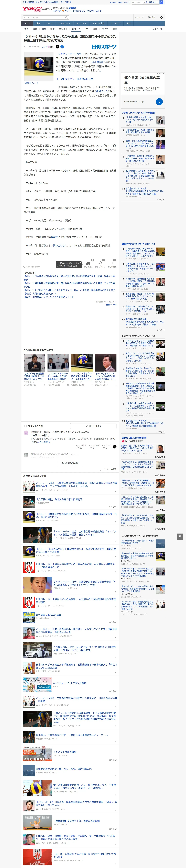Click the うーん reaction icon on first comment
This screenshot has height=868, width=186.
point(103,447)
